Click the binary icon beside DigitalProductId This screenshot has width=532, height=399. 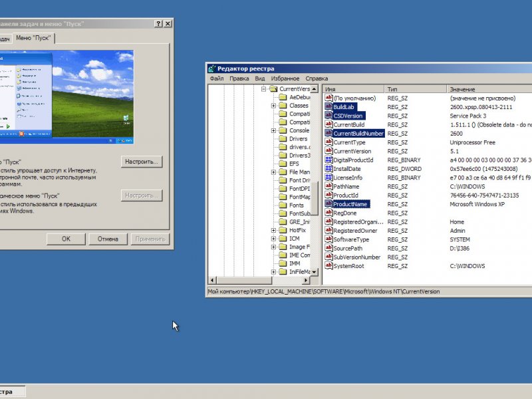pos(329,160)
